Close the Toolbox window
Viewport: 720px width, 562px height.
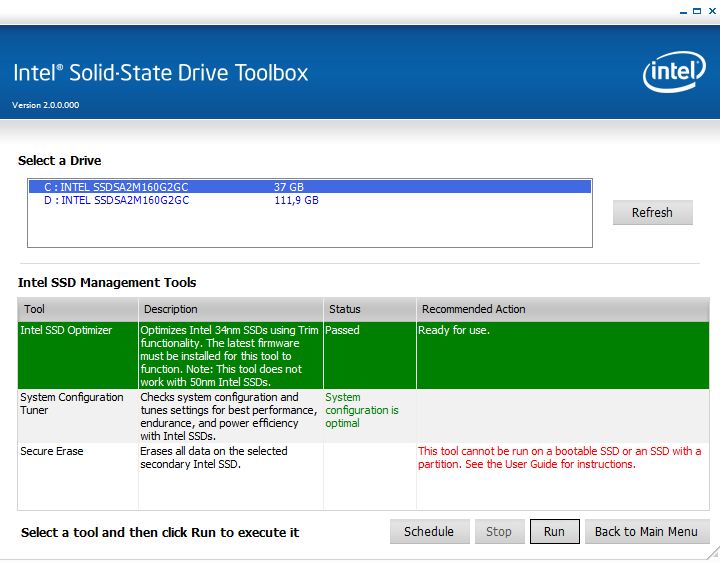point(712,11)
